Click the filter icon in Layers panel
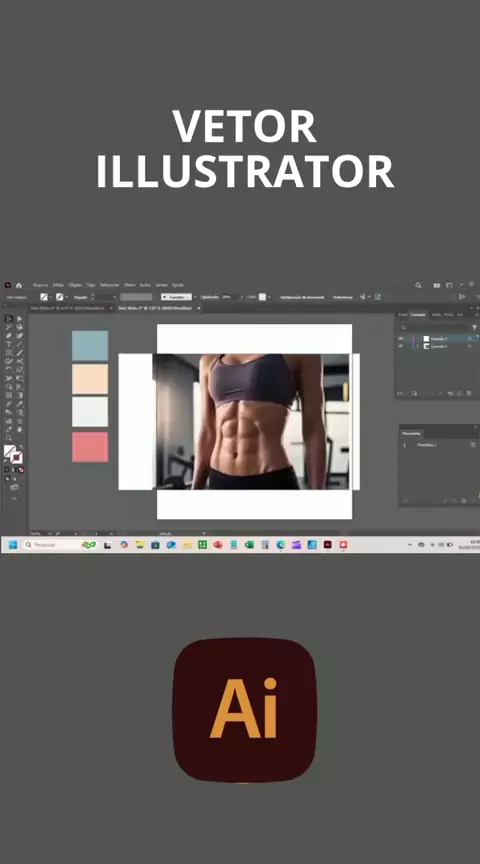The width and height of the screenshot is (480, 864). [474, 327]
